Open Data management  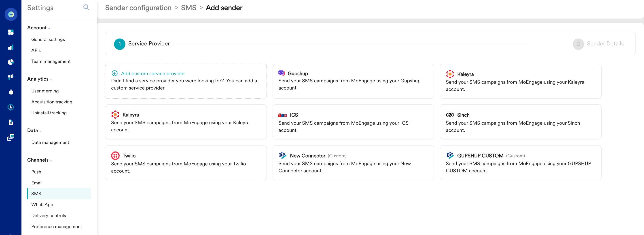[50, 142]
